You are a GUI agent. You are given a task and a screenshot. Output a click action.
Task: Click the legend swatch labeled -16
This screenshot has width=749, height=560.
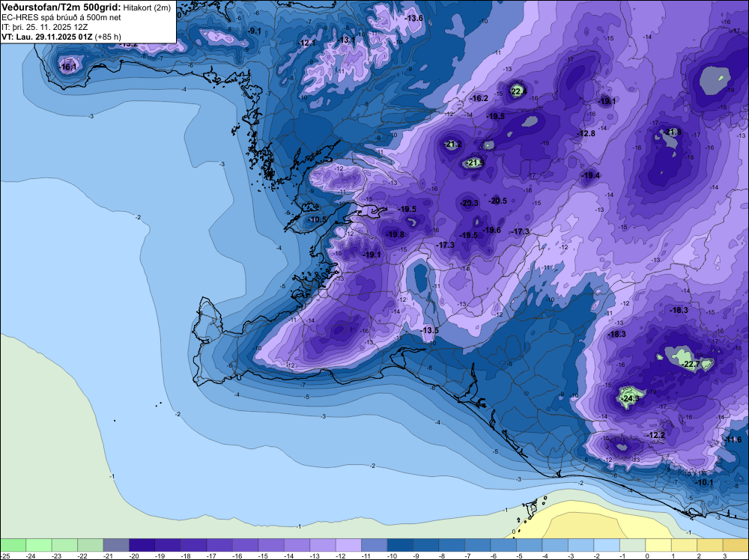click(x=245, y=545)
